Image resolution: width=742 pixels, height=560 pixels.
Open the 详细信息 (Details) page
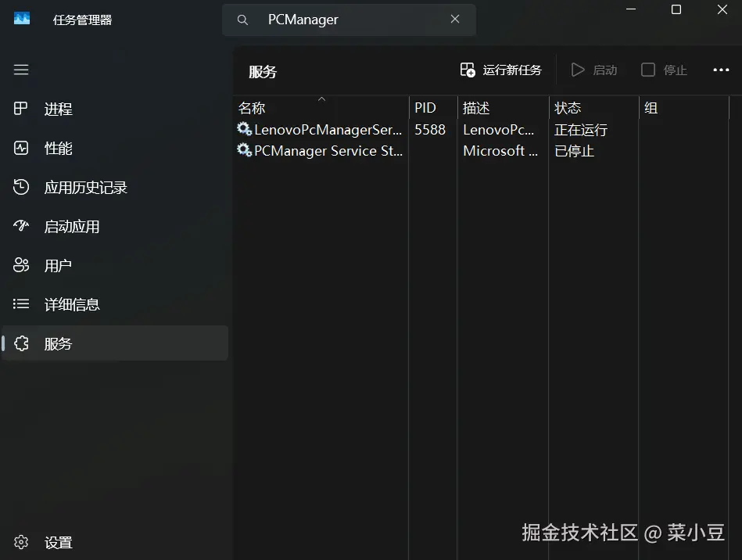[x=115, y=304]
